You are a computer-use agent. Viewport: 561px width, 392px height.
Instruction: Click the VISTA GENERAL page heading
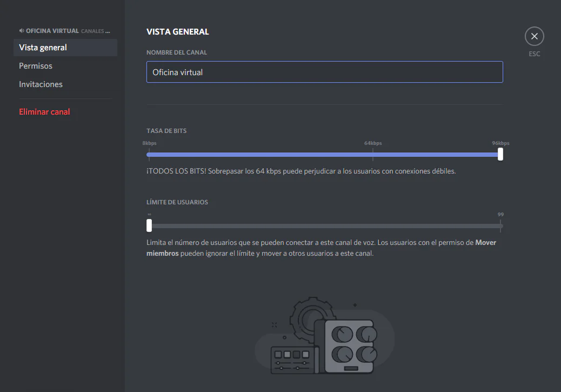[x=177, y=31]
